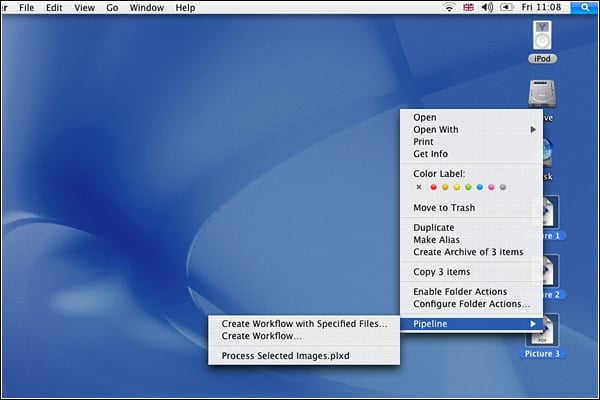This screenshot has height=400, width=600.
Task: Expand the Open With submenu arrow
Action: click(x=533, y=130)
